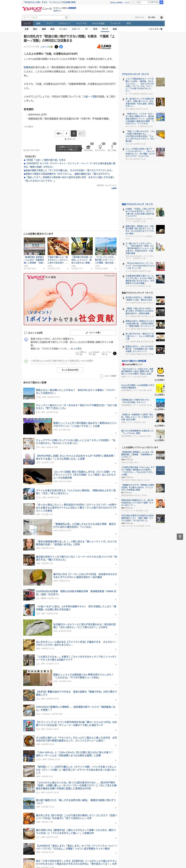Image resolution: width=186 pixels, height=868 pixels.
Task: Click the 新しい視点 exclamation reaction
Action: click(112, 147)
